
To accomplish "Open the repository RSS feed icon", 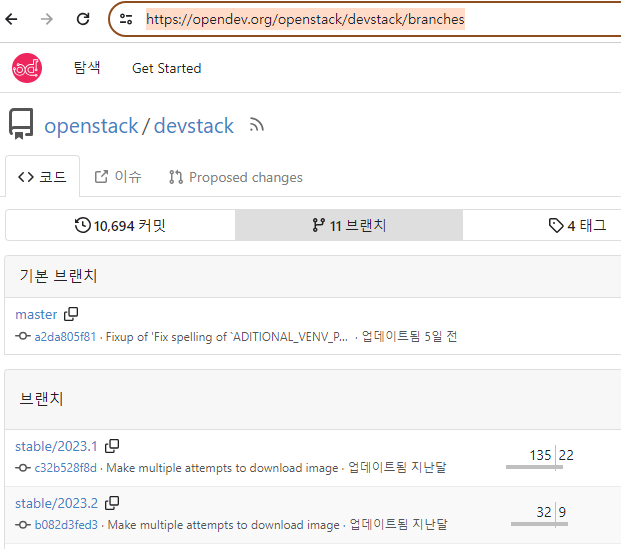I will pos(256,126).
